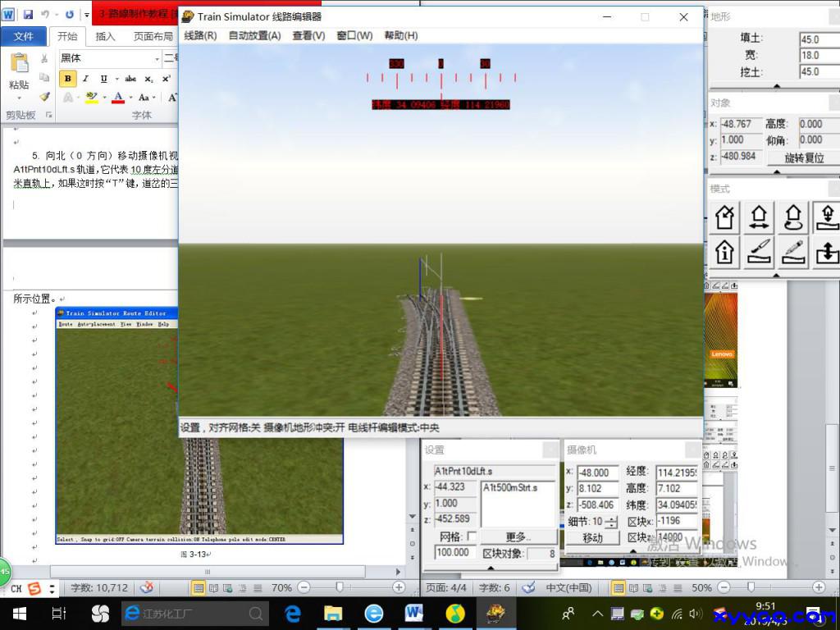Screen dimensions: 840x630
Task: Select the place object on terrain icon
Action: coord(826,217)
